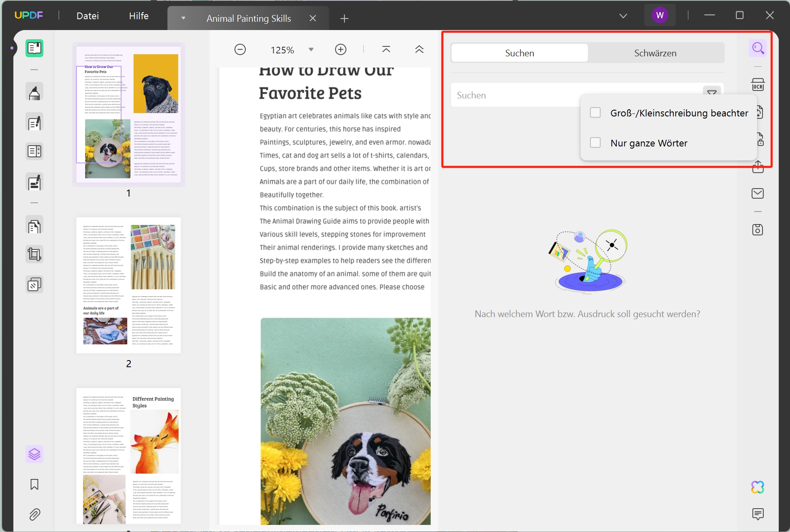The height and width of the screenshot is (532, 790).
Task: Expand the title bar chevron menu
Action: click(623, 16)
